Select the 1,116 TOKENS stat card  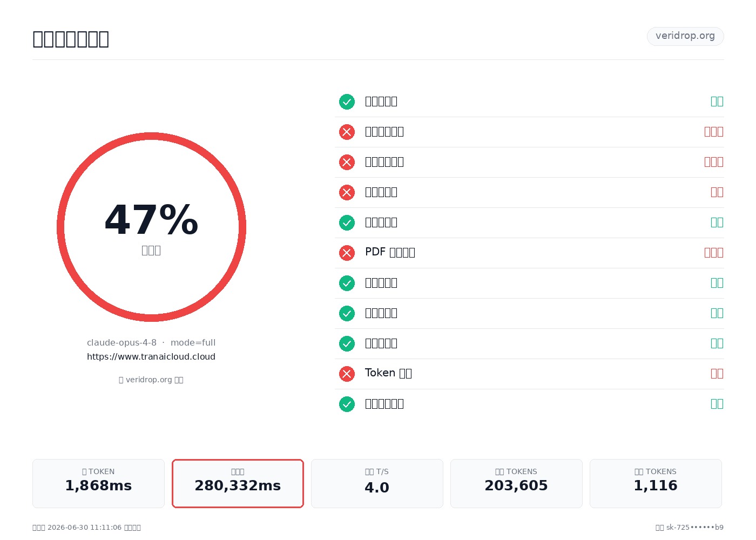coord(656,483)
